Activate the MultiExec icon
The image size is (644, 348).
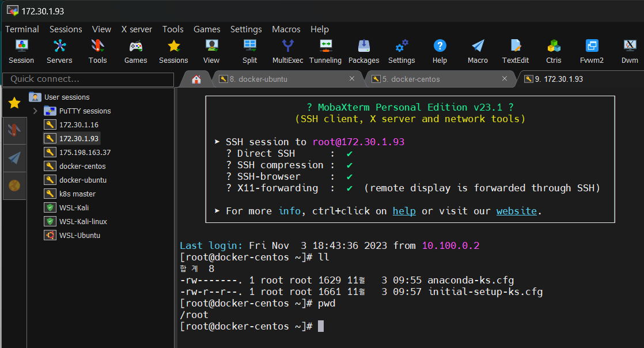tap(288, 51)
